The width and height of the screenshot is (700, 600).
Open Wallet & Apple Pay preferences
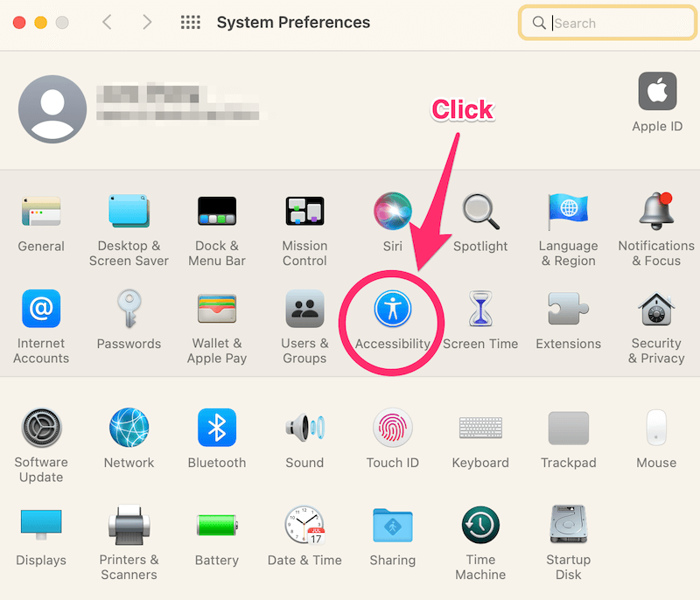(217, 309)
